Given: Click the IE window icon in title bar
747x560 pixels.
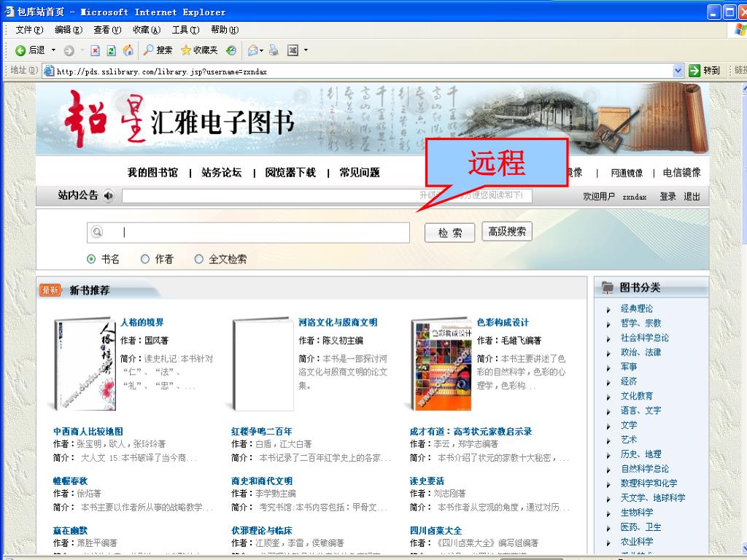Looking at the screenshot, I should pos(9,11).
